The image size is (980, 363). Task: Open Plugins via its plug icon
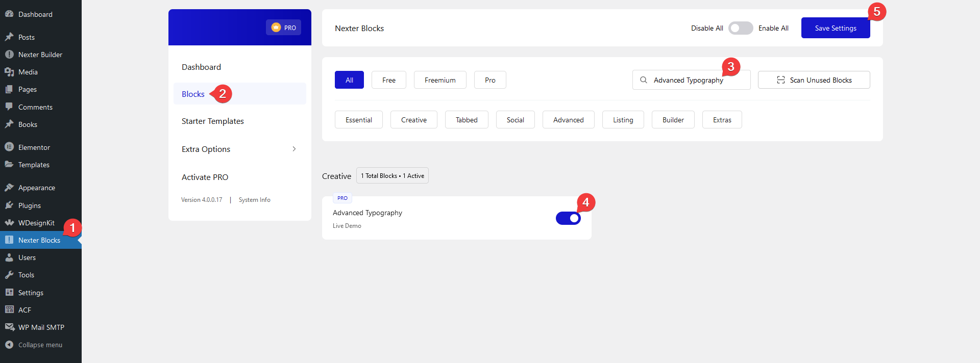tap(9, 205)
